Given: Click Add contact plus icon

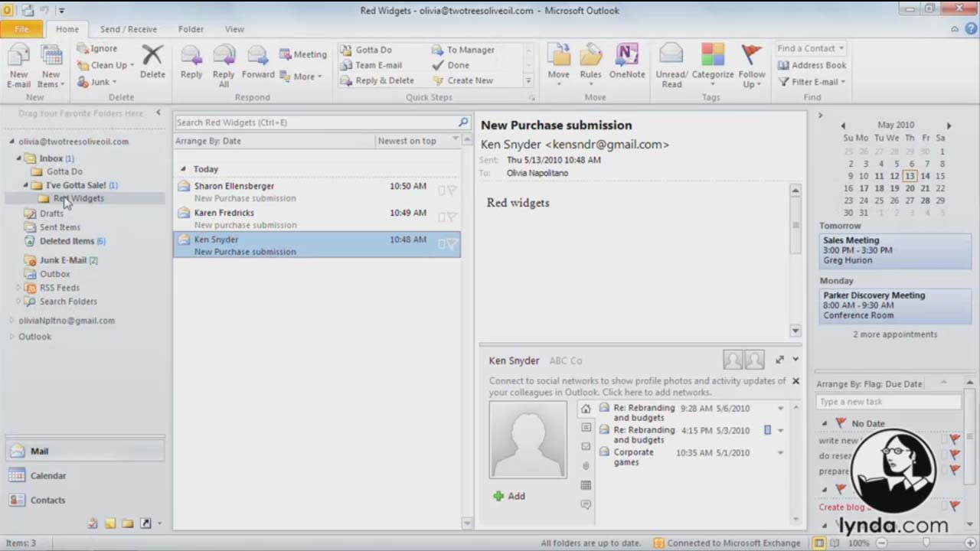Looking at the screenshot, I should (498, 496).
